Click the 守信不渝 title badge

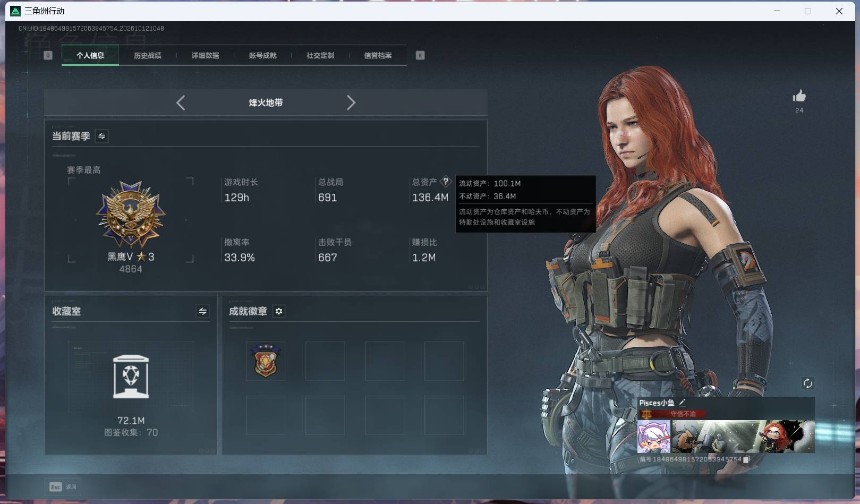tap(673, 414)
